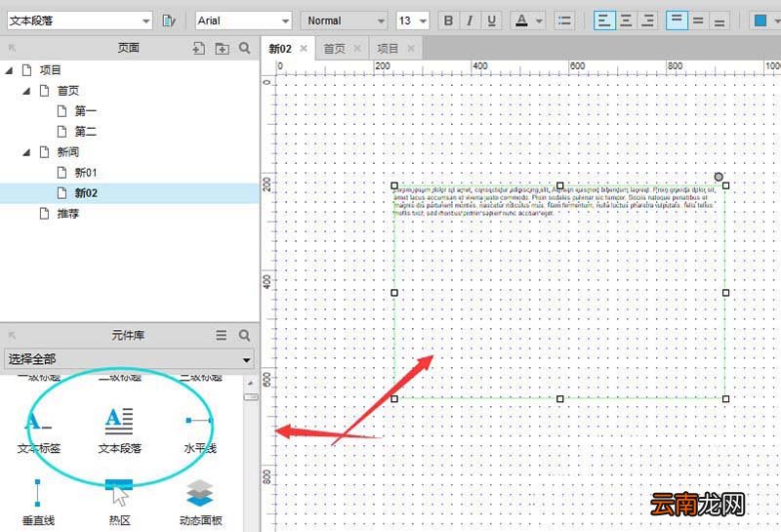Collapse the 新闻 tree node

[26, 152]
